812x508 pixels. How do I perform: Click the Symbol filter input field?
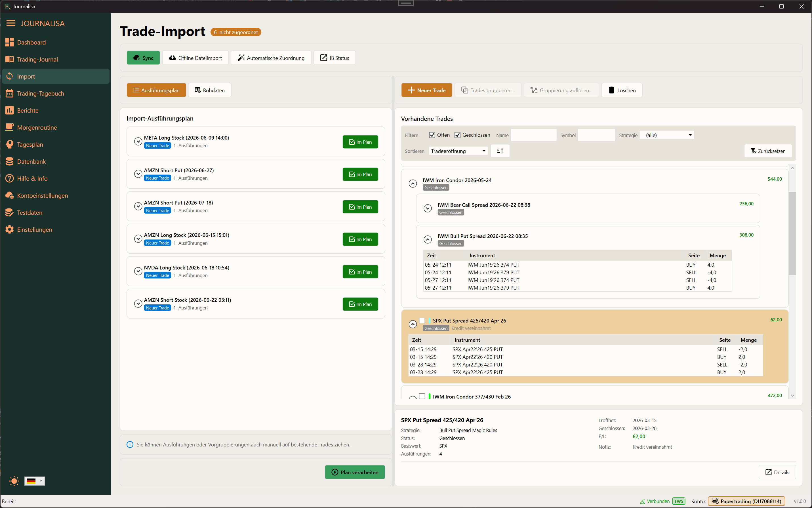click(x=596, y=135)
